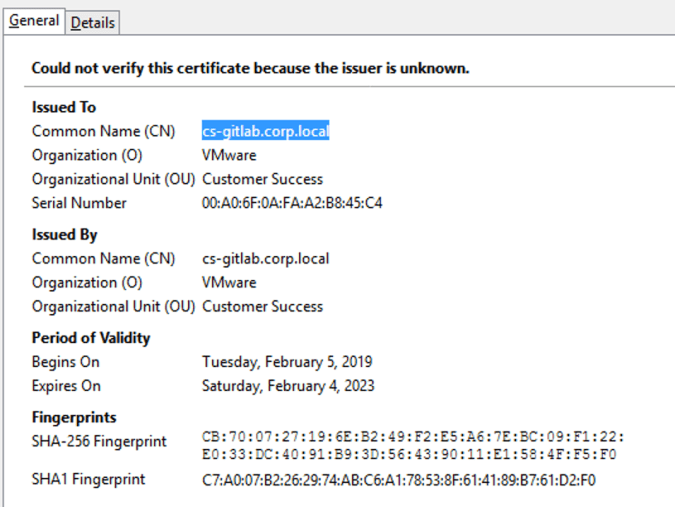The image size is (675, 507).
Task: Click the Fingerprints section heading
Action: click(74, 418)
